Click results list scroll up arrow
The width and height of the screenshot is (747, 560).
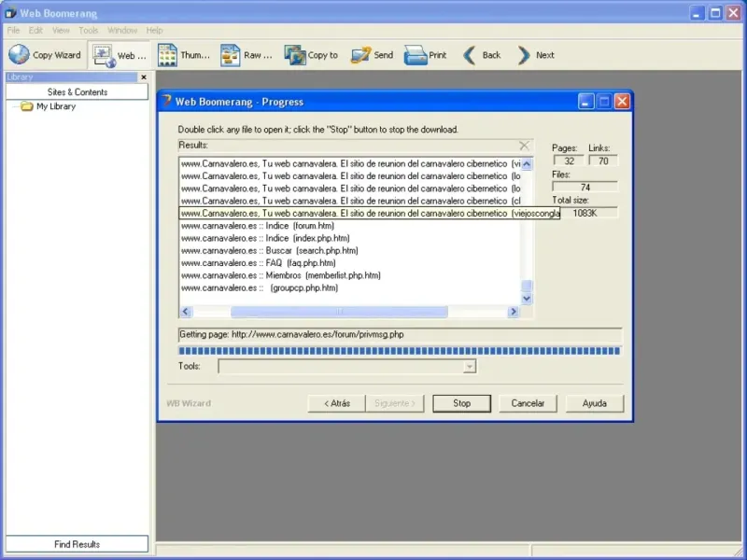click(x=527, y=164)
